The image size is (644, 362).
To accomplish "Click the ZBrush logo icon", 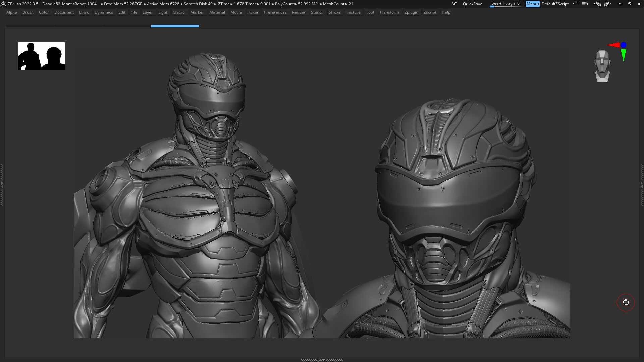I will tap(3, 4).
